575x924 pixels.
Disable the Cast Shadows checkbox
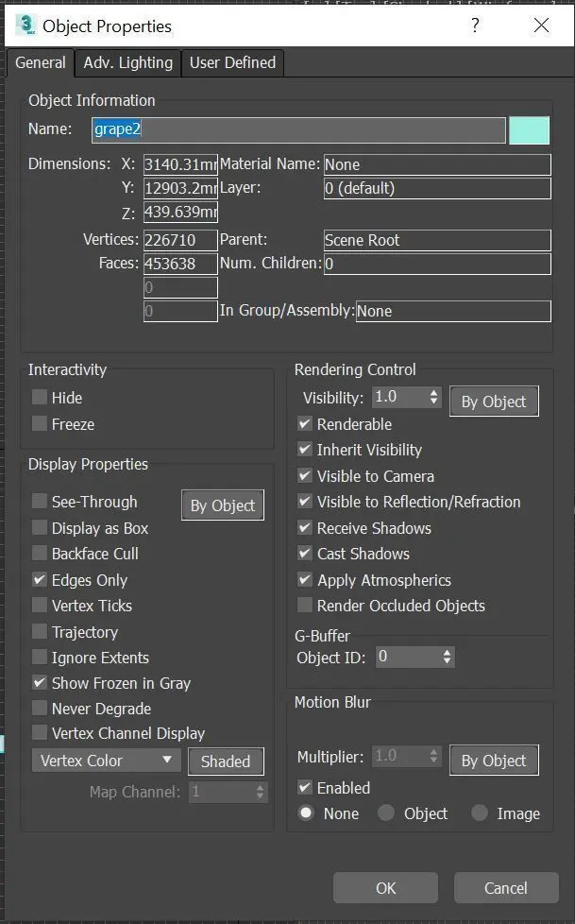tap(305, 554)
